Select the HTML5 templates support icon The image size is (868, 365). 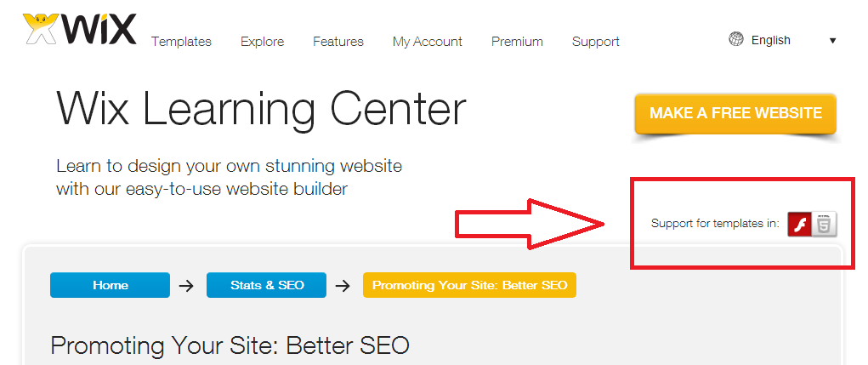825,225
